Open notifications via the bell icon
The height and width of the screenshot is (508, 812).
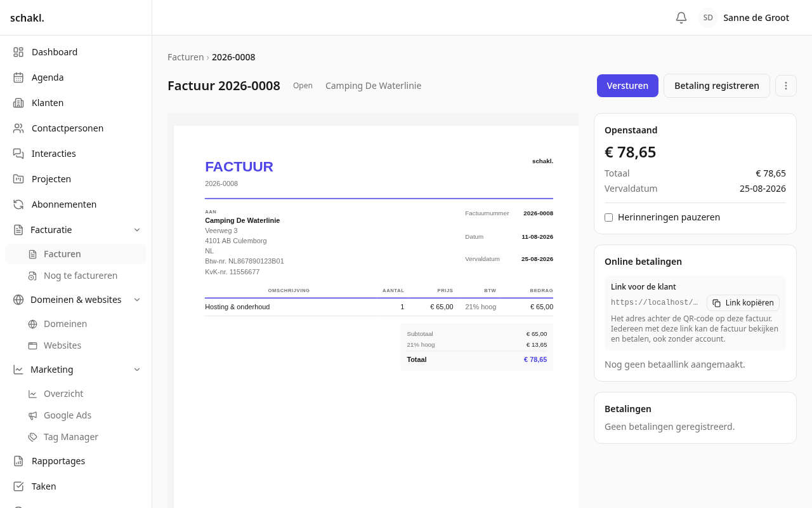(681, 18)
